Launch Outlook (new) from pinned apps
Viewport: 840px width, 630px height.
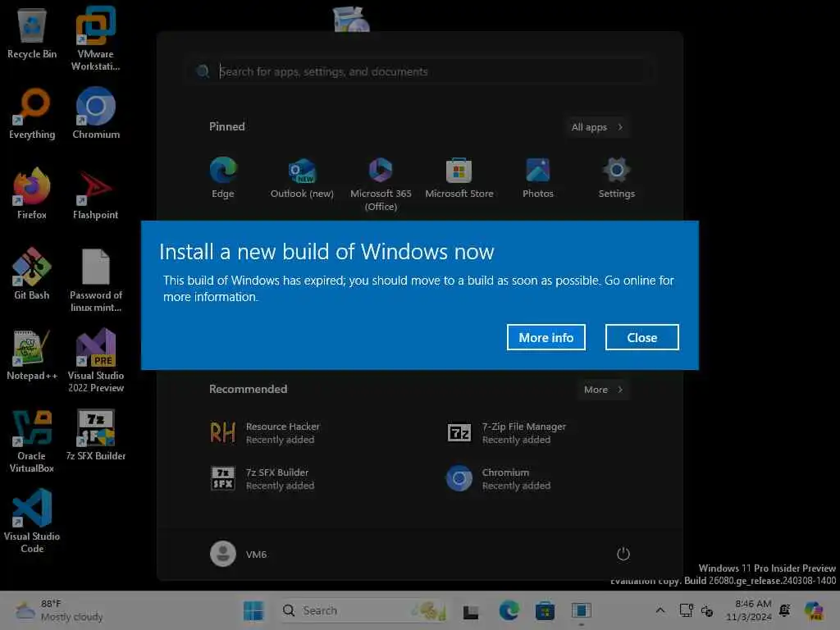point(302,178)
